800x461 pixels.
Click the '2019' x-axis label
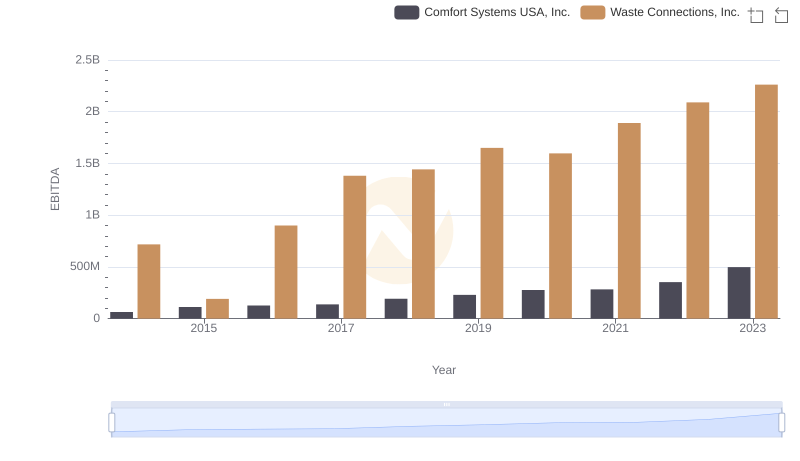point(478,328)
